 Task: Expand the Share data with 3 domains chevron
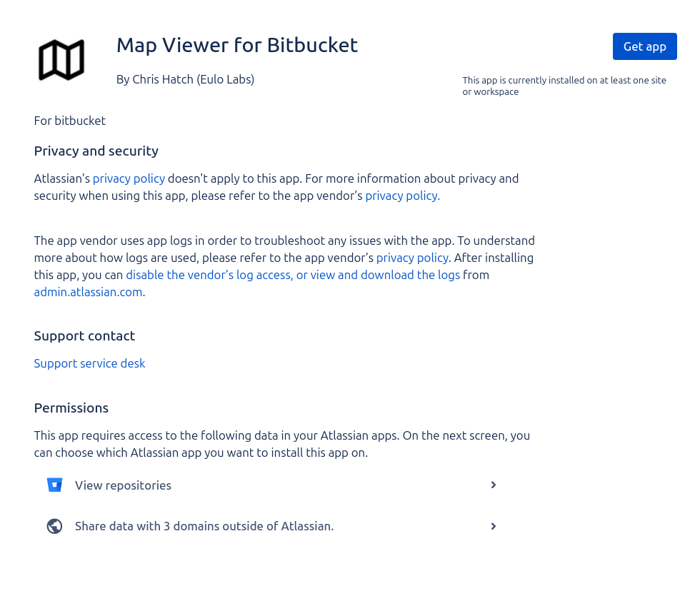[493, 527]
